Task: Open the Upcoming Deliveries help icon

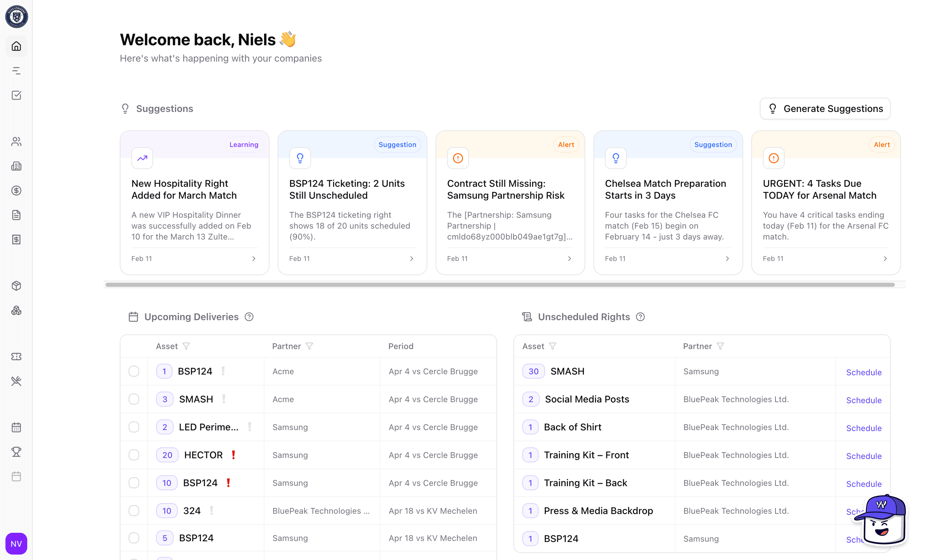Action: [249, 317]
